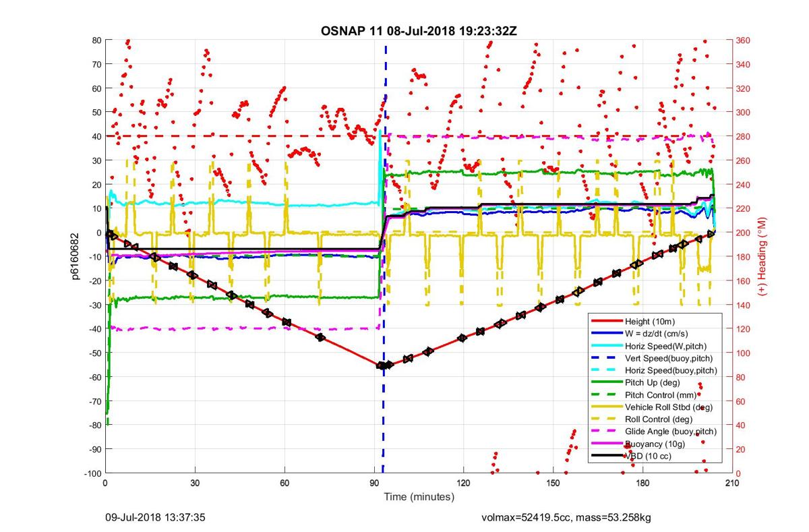Click the "(+) Heading (°M)" right axis label
Screen dimensions: 809x532
[762, 256]
